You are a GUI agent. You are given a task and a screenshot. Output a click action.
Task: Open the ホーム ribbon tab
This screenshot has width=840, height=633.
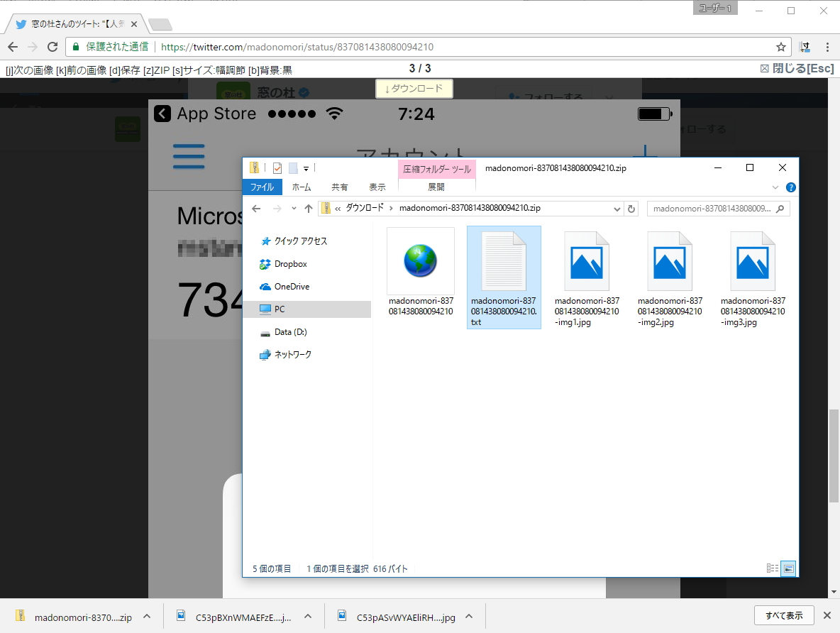point(301,187)
